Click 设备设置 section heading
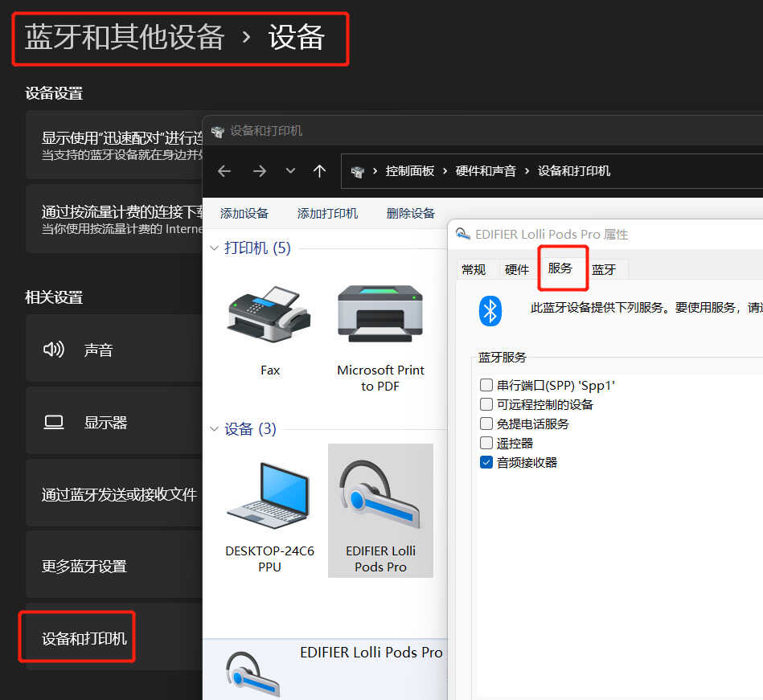This screenshot has width=763, height=700. click(x=54, y=93)
